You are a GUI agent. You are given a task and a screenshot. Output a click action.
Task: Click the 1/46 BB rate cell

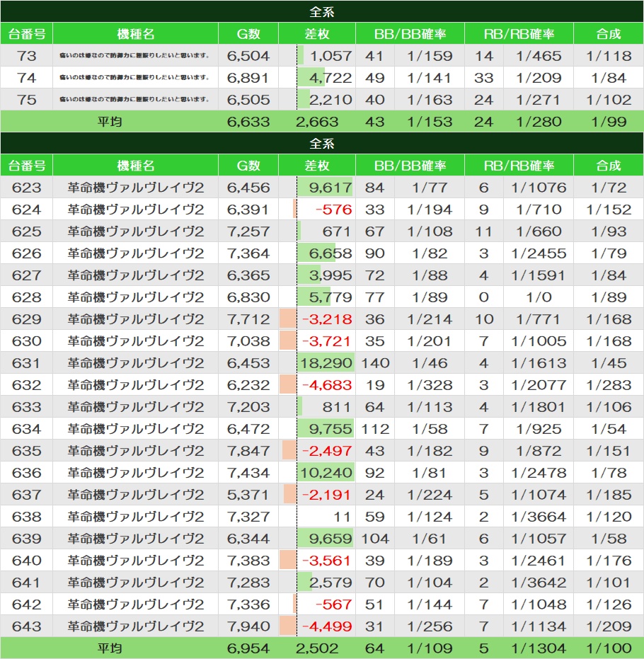coord(430,363)
